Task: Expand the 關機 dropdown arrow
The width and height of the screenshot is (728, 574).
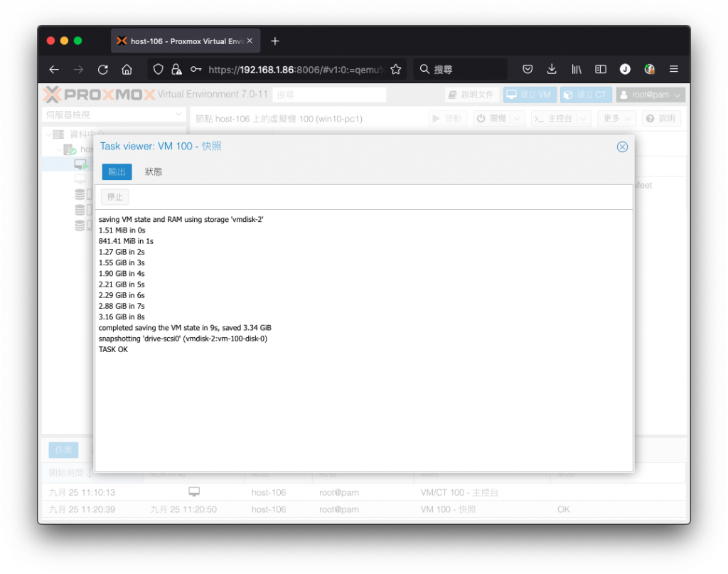Action: coord(518,119)
